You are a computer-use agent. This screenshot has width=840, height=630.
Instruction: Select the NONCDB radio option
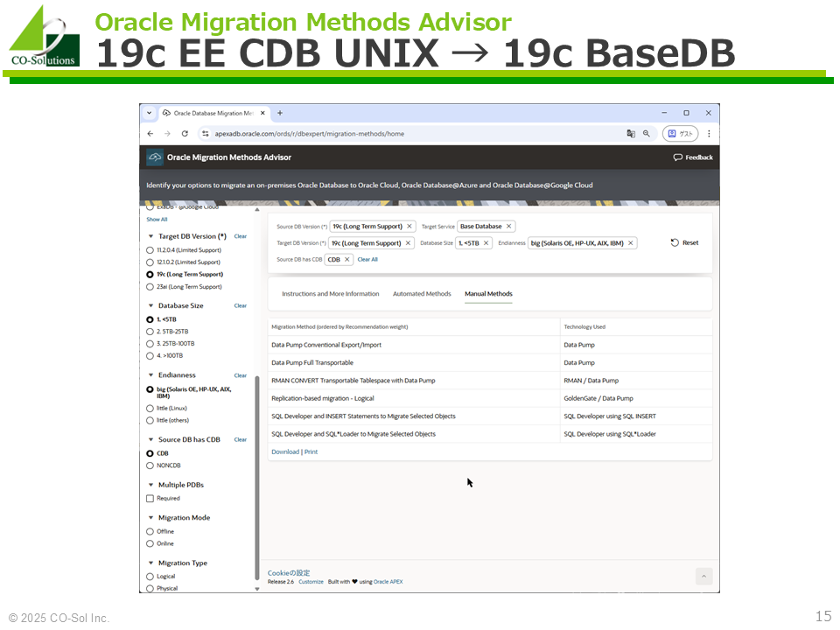[x=150, y=466]
